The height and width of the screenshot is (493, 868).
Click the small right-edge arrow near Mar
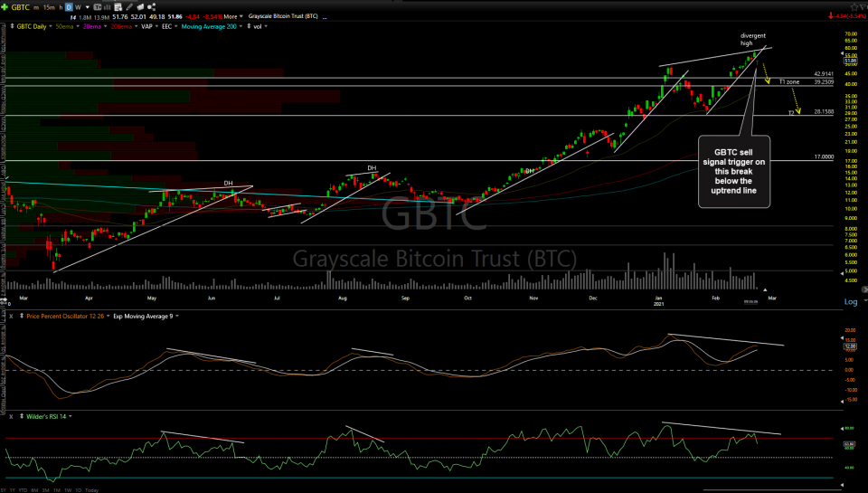[x=765, y=289]
